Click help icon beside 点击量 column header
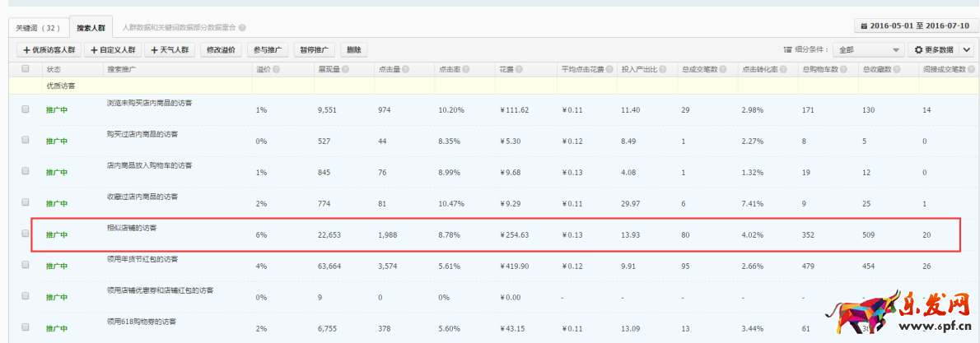 click(405, 69)
